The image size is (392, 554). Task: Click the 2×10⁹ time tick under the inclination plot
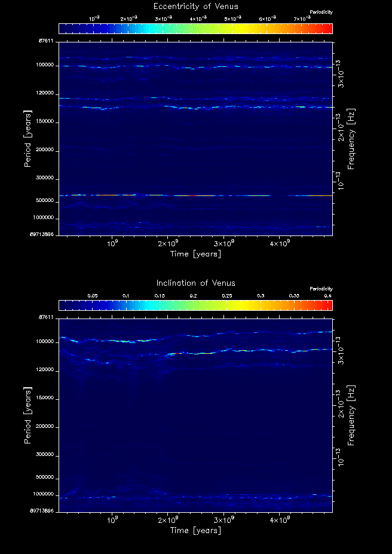(x=168, y=520)
